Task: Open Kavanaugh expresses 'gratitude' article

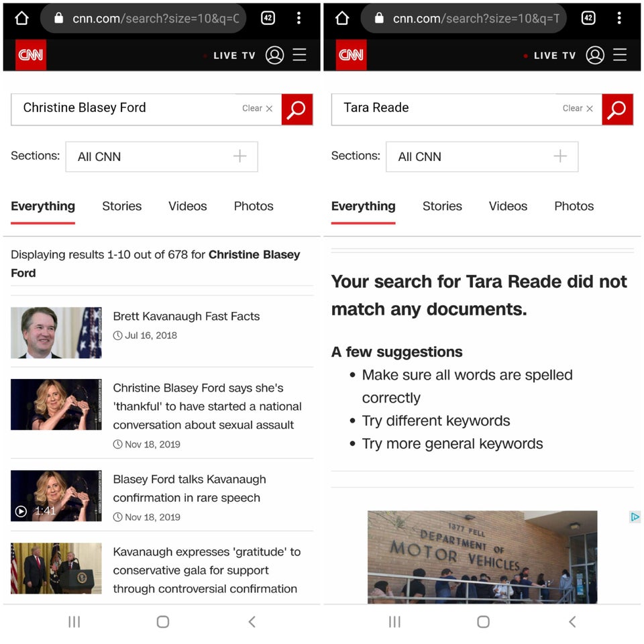Action: pyautogui.click(x=207, y=570)
